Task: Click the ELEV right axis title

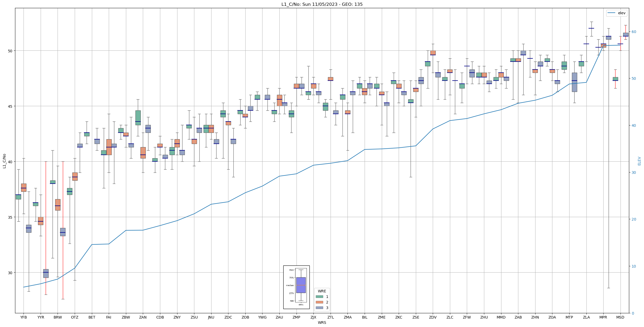Action: 639,161
